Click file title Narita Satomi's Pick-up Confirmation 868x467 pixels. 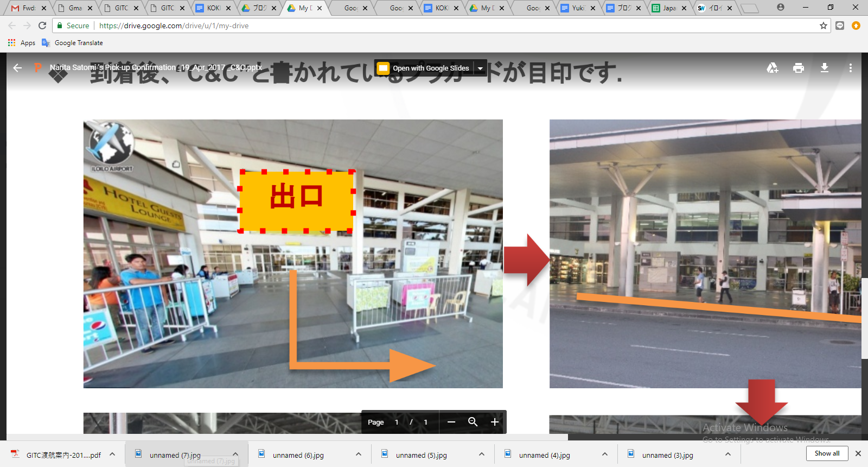pyautogui.click(x=156, y=67)
